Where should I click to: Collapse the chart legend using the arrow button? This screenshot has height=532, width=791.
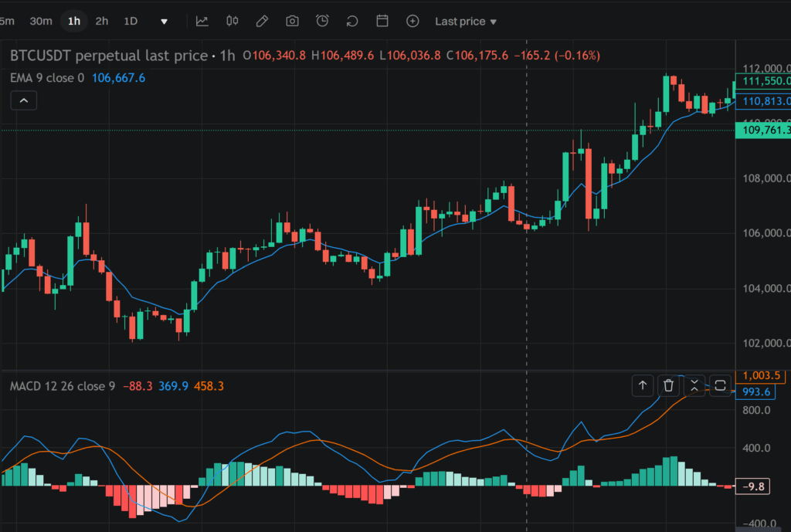[x=23, y=100]
